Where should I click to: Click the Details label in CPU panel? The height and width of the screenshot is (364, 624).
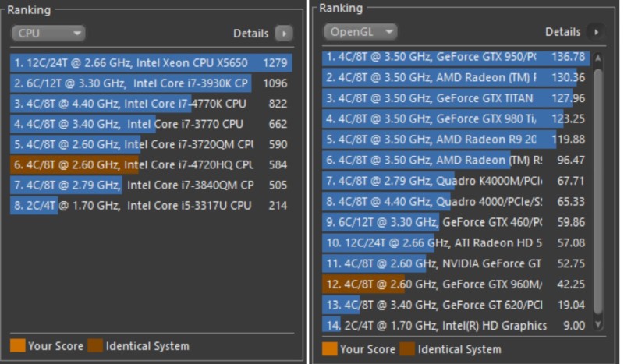click(x=250, y=34)
